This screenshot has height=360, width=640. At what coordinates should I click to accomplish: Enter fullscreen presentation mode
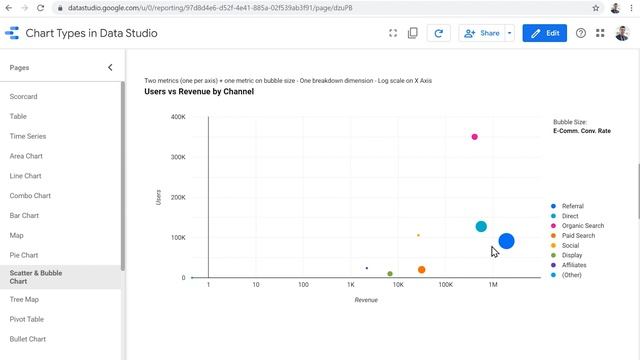393,33
